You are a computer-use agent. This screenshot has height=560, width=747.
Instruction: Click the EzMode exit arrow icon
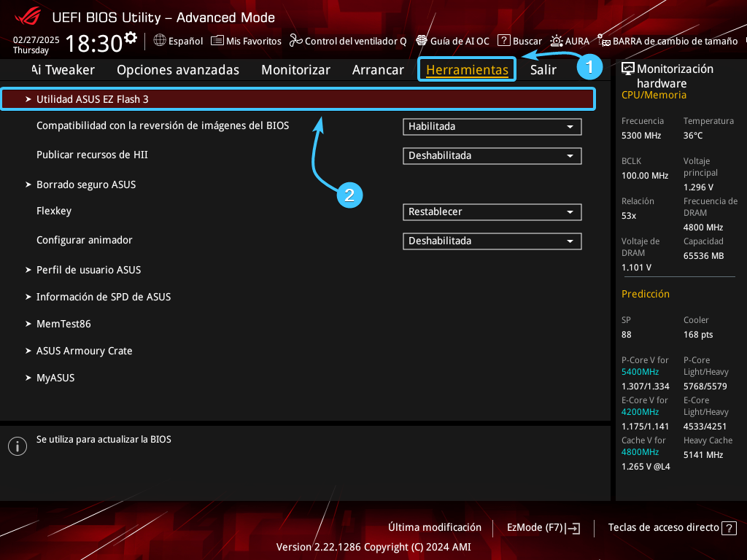click(x=573, y=528)
